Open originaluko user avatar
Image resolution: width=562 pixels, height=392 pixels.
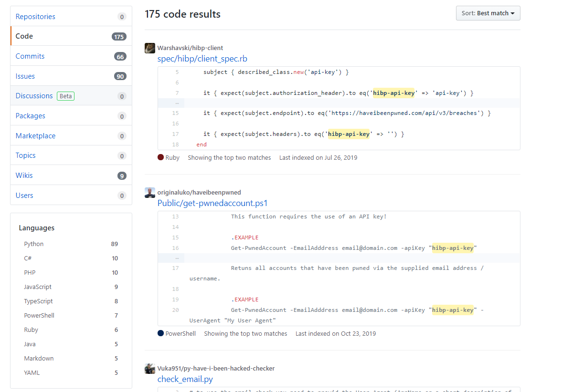coord(150,193)
